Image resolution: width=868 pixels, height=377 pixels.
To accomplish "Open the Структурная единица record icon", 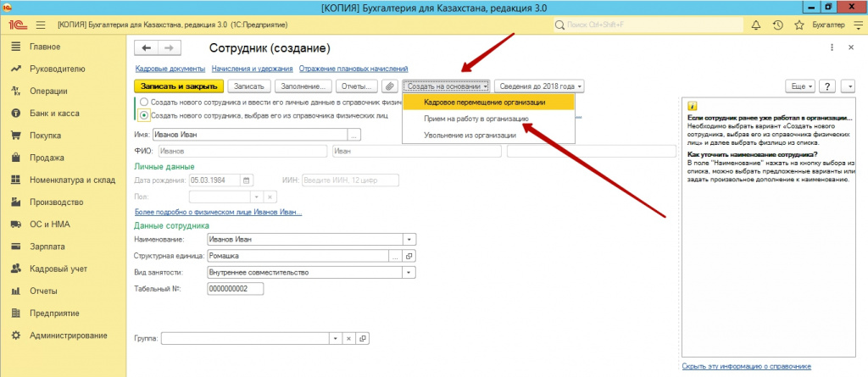I will pyautogui.click(x=409, y=257).
